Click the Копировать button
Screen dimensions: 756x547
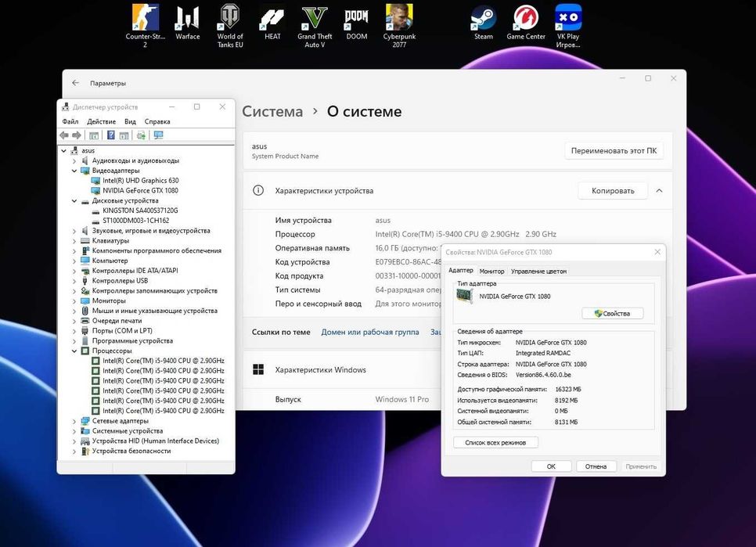tap(613, 191)
